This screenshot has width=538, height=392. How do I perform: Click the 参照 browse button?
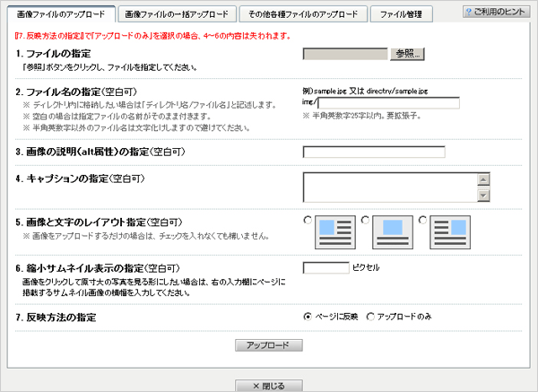pos(407,54)
